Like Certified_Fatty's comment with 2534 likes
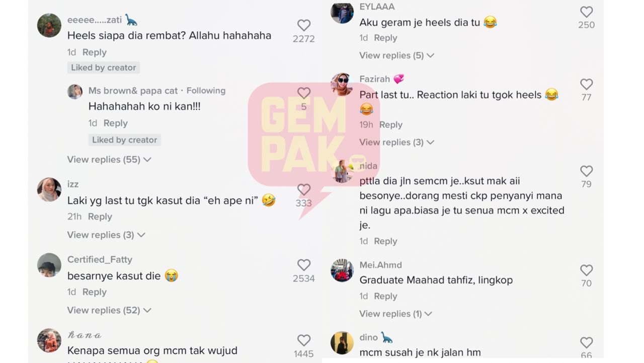The image size is (644, 363). tap(303, 265)
